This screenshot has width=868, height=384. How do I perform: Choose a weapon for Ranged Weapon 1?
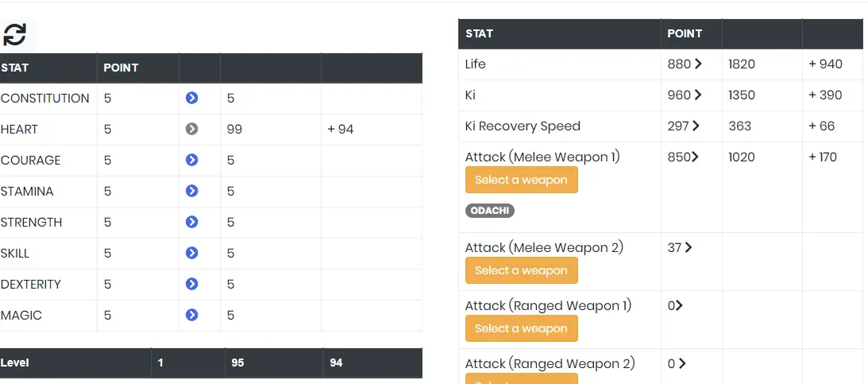(521, 328)
